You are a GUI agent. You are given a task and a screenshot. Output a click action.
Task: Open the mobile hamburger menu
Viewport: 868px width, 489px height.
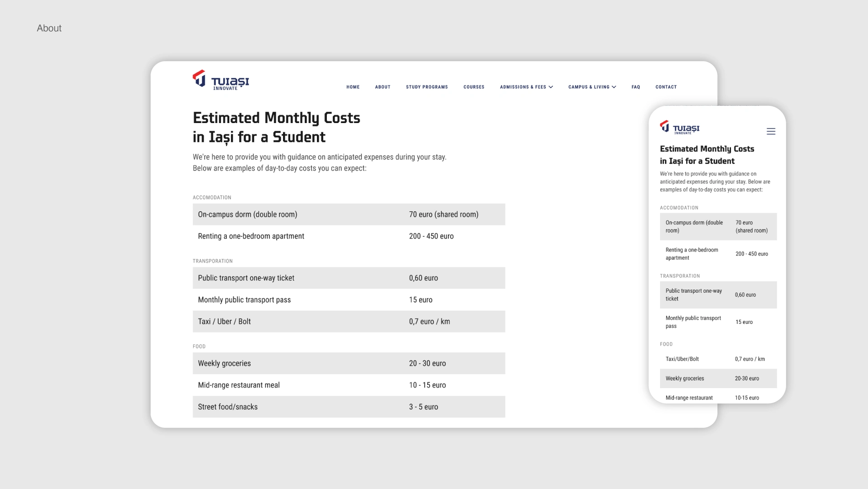click(771, 132)
